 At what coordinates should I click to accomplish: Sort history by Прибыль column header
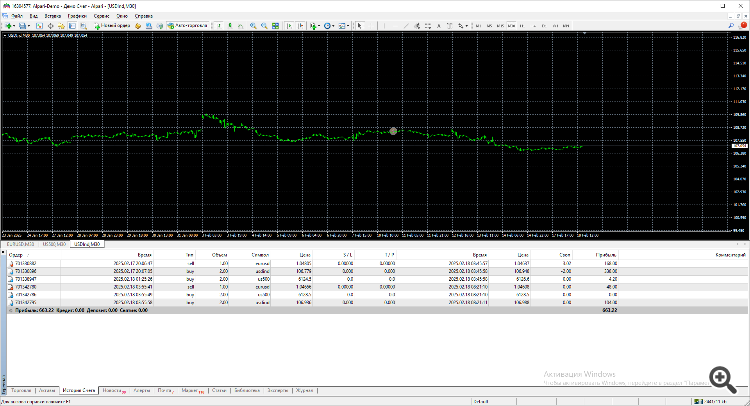[606, 255]
